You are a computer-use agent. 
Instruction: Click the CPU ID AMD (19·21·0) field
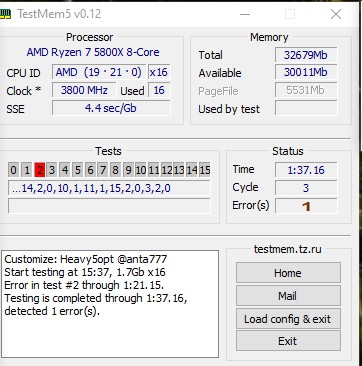(99, 72)
